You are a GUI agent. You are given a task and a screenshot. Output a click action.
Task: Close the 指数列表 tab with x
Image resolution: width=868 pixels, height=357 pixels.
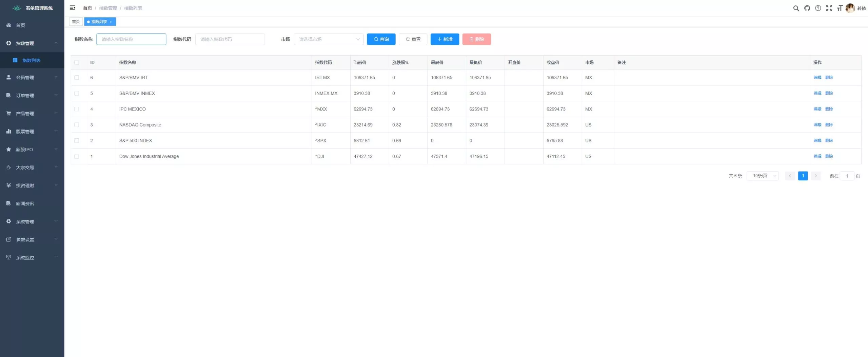tap(111, 22)
